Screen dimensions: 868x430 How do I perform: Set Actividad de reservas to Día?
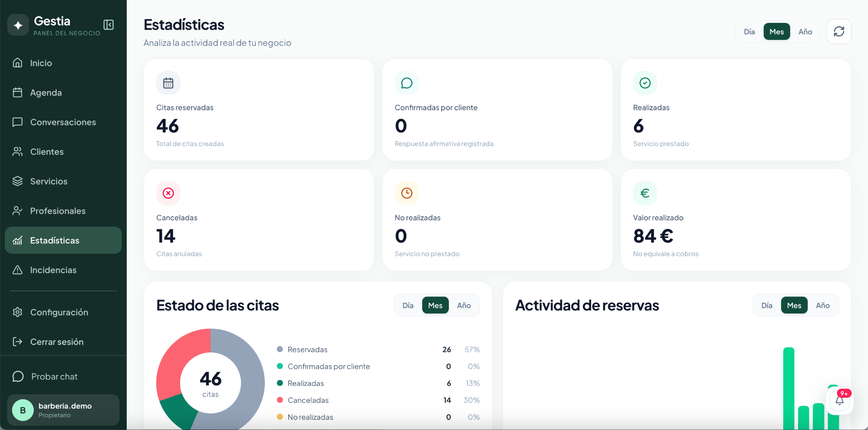[767, 305]
